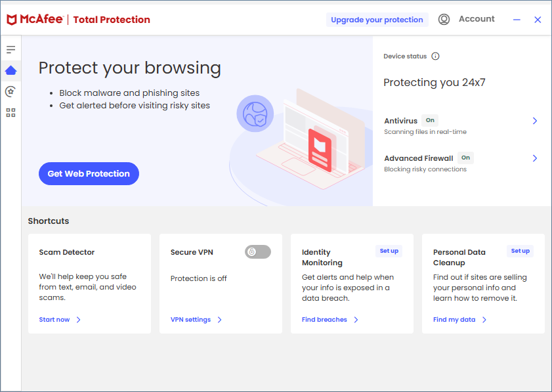
Task: Open the hamburger menu in the sidebar
Action: [11, 49]
